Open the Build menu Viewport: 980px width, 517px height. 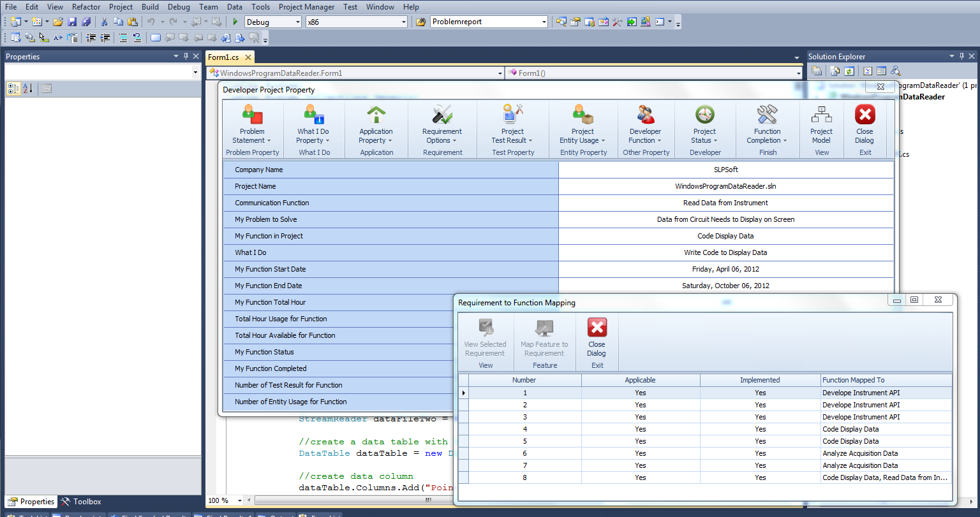[x=151, y=7]
